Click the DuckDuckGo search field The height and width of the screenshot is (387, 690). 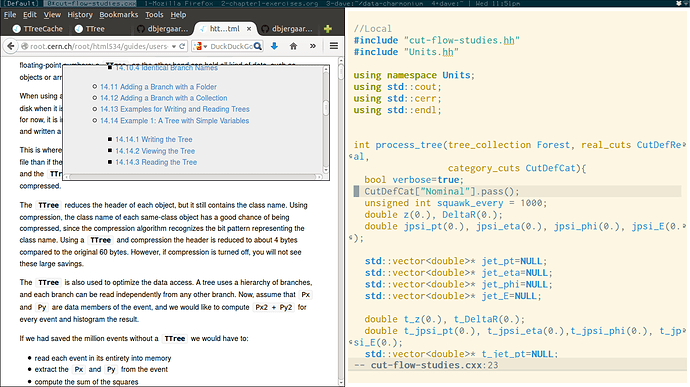point(231,46)
